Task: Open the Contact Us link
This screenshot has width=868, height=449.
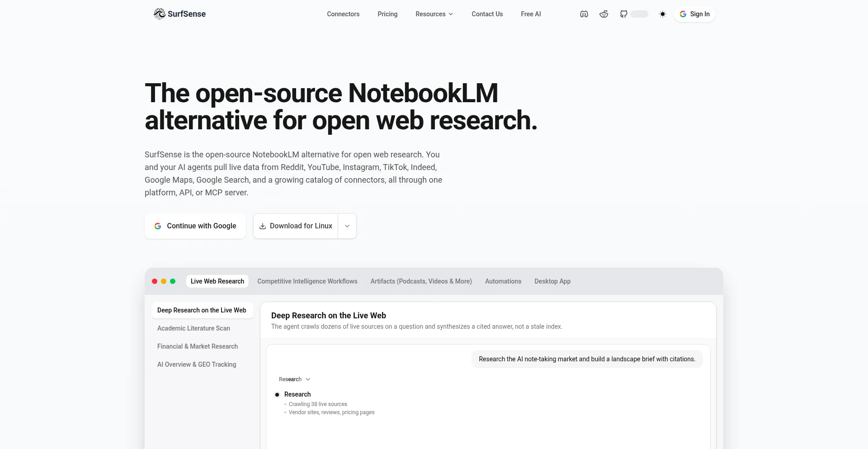Action: (x=487, y=14)
